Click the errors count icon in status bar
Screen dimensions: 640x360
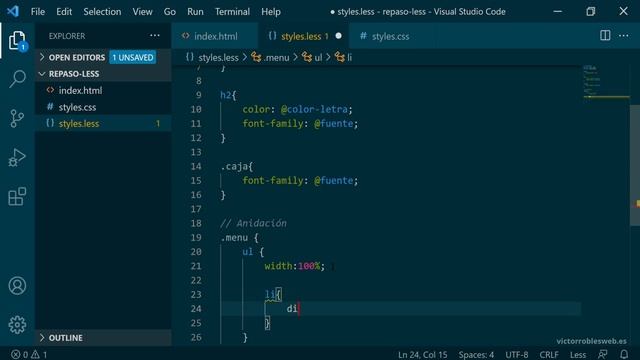pyautogui.click(x=16, y=354)
